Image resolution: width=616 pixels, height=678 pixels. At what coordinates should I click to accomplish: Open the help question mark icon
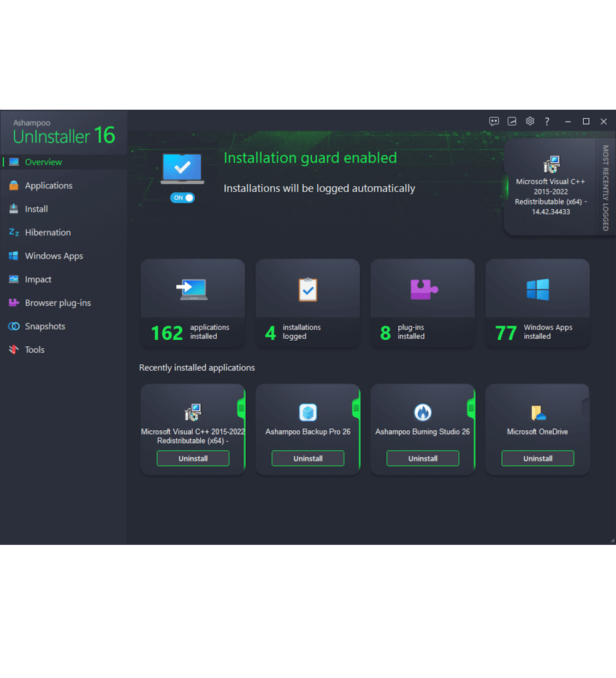[x=547, y=121]
